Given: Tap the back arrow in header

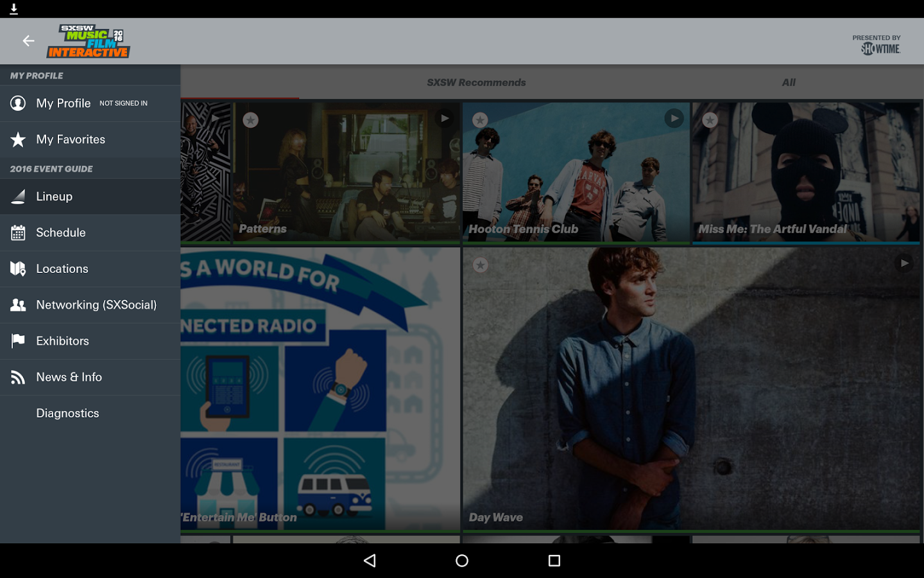Looking at the screenshot, I should 28,41.
